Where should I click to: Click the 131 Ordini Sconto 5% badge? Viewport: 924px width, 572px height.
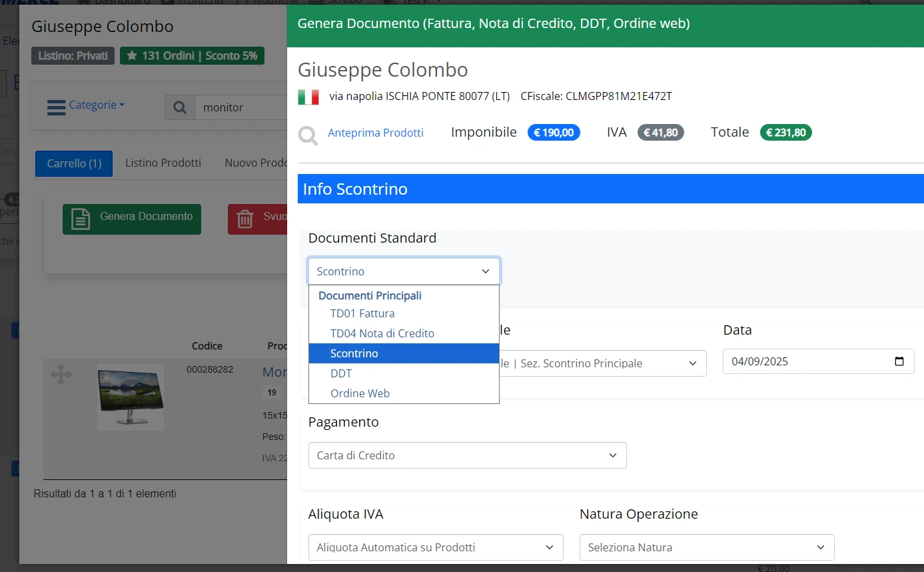pyautogui.click(x=192, y=56)
